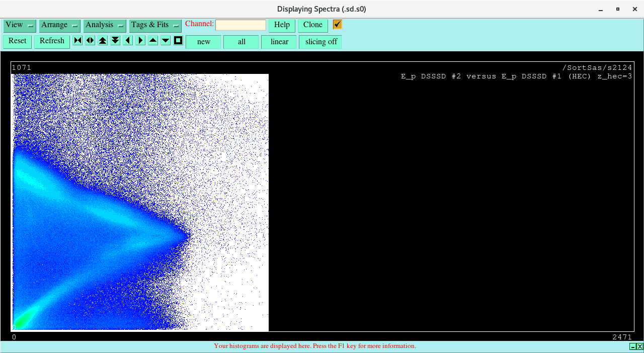The width and height of the screenshot is (644, 353).
Task: Shift the spectrum left with the left arrow
Action: [128, 41]
